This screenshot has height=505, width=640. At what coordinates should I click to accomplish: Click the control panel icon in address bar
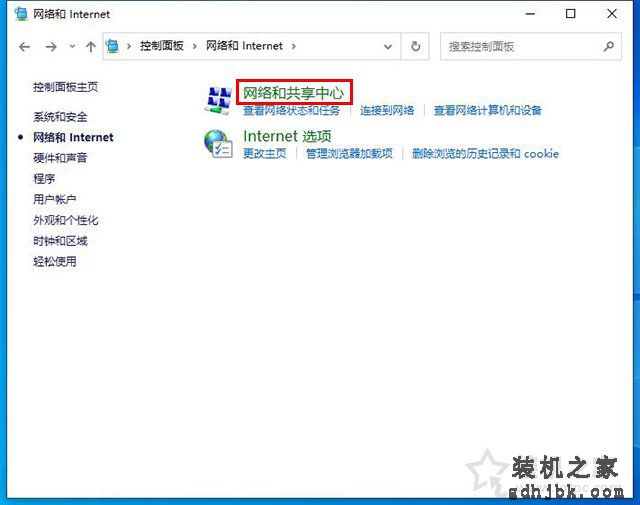(112, 46)
